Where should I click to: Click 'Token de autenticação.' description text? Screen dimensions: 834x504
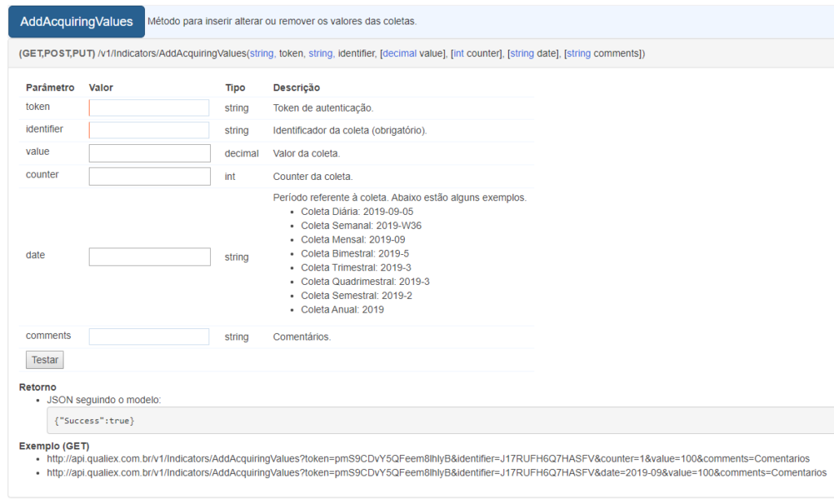[x=323, y=108]
